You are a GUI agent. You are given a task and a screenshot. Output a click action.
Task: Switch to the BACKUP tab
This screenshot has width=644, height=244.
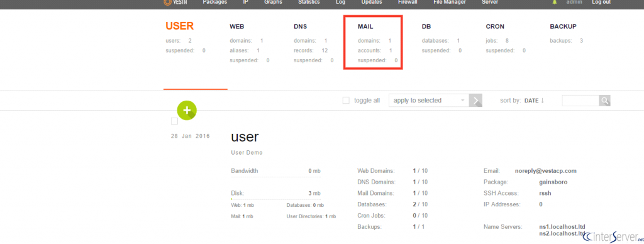(563, 26)
